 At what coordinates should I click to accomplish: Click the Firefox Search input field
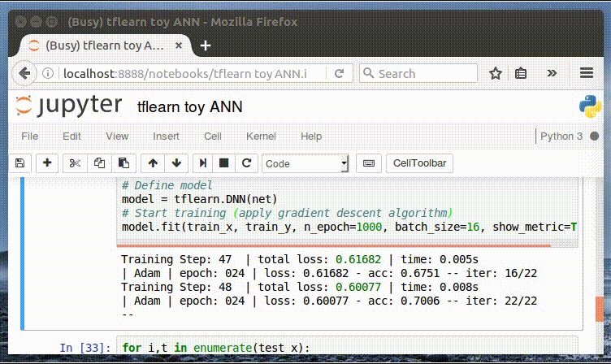(418, 73)
